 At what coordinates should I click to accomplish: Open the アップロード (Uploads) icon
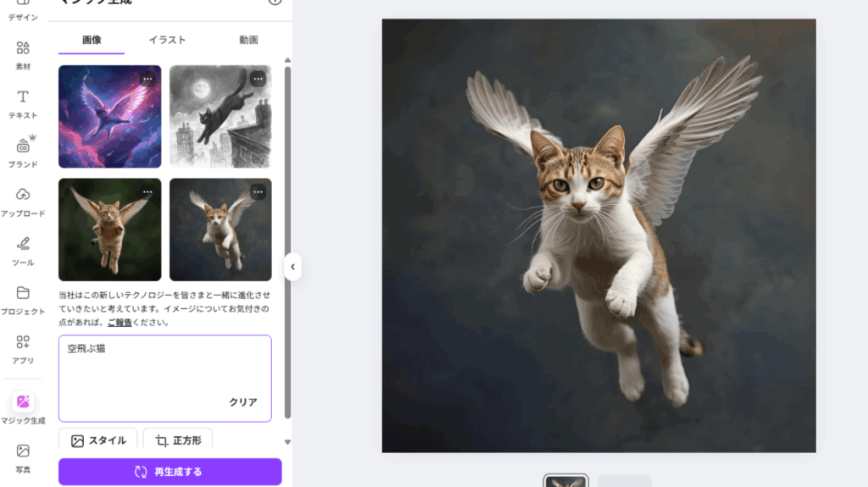pyautogui.click(x=23, y=196)
